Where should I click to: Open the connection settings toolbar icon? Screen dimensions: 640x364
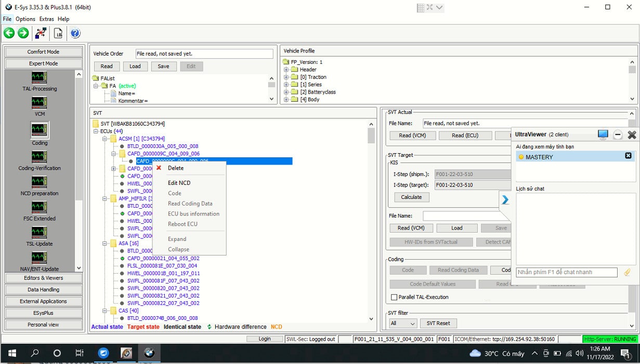41,33
